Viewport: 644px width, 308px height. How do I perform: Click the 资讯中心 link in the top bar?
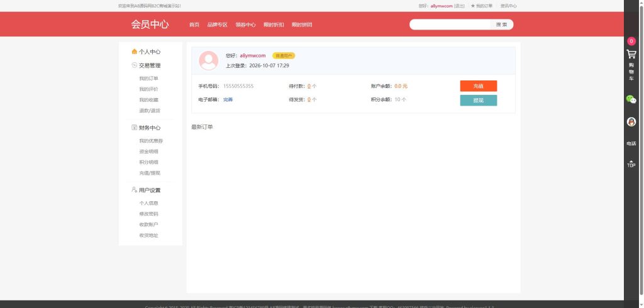[508, 6]
